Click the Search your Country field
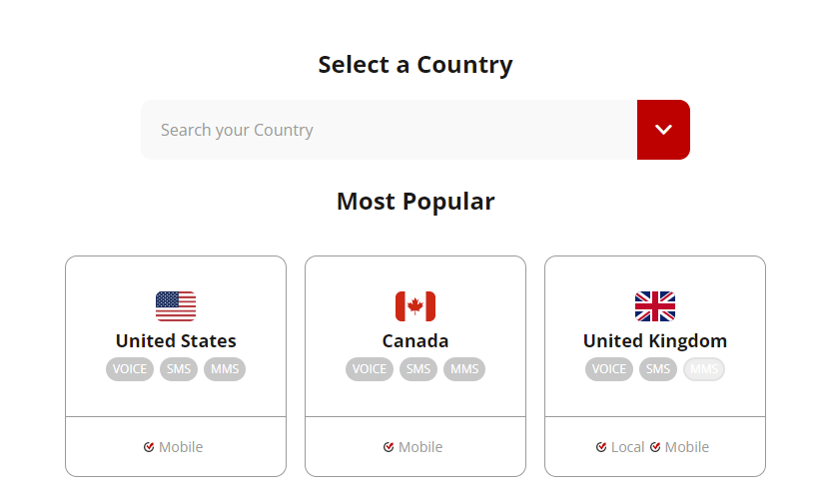The width and height of the screenshot is (818, 504). click(x=390, y=130)
